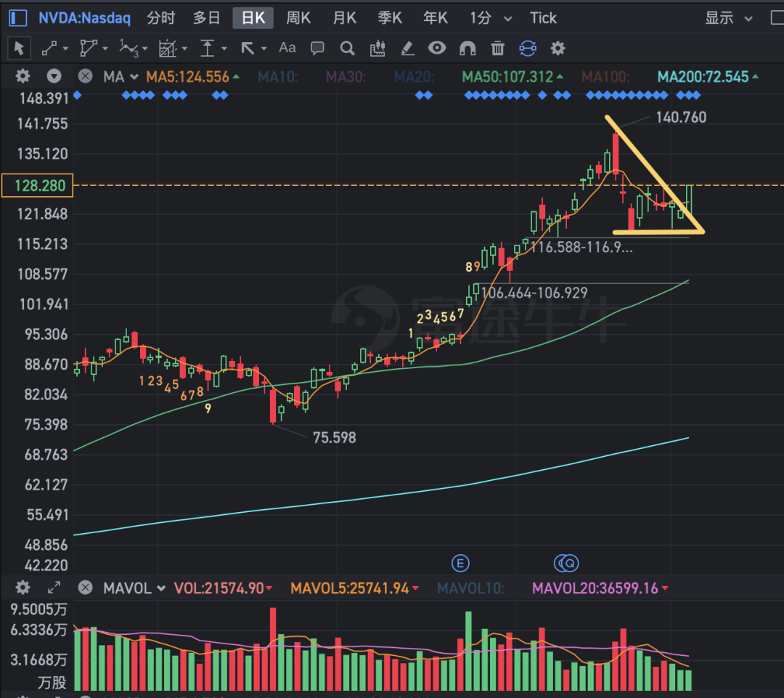
Task: Switch to the Tick chart tab
Action: (543, 18)
